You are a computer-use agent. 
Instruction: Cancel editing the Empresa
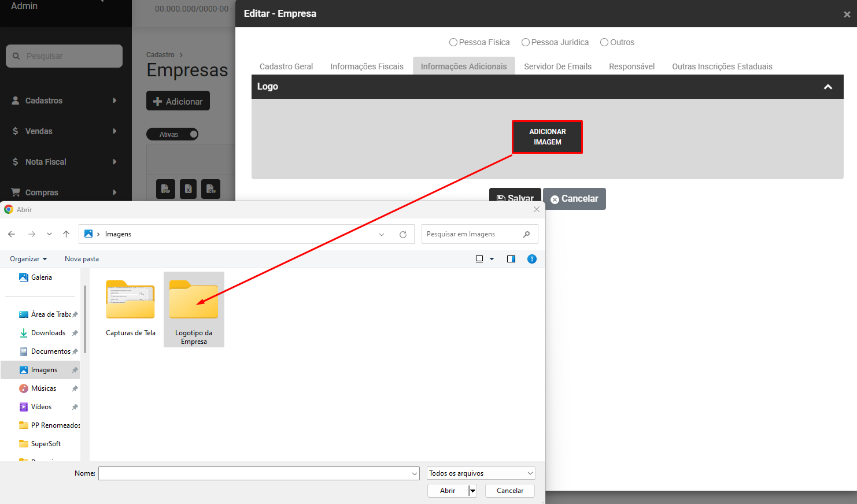pos(574,199)
